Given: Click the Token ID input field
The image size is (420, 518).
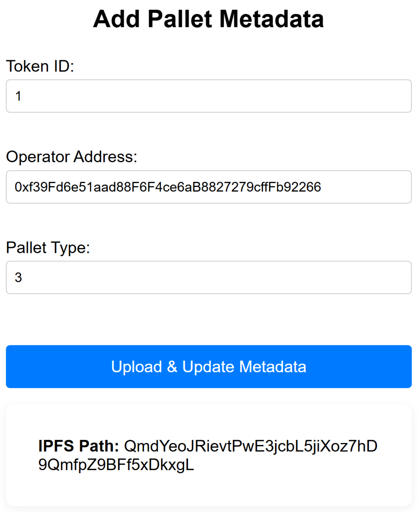Looking at the screenshot, I should pyautogui.click(x=209, y=96).
